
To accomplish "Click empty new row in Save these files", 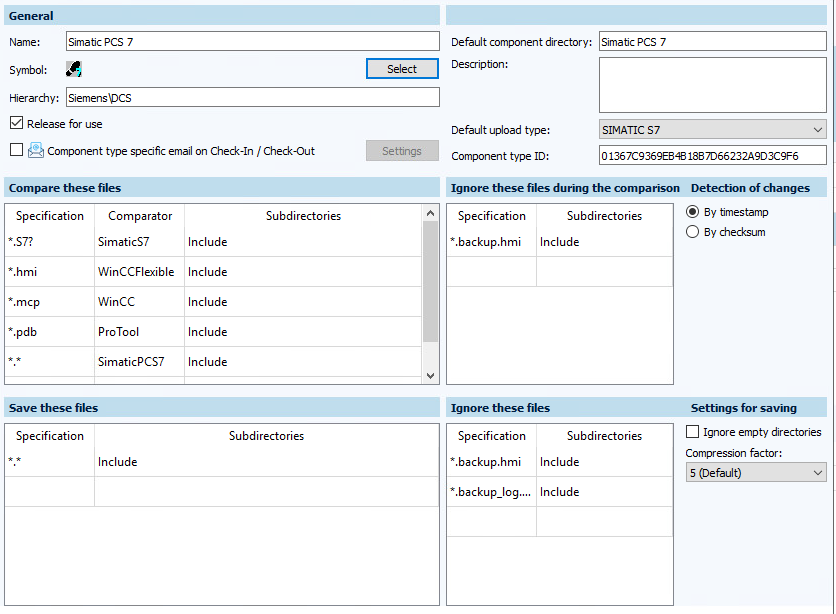I will [222, 491].
